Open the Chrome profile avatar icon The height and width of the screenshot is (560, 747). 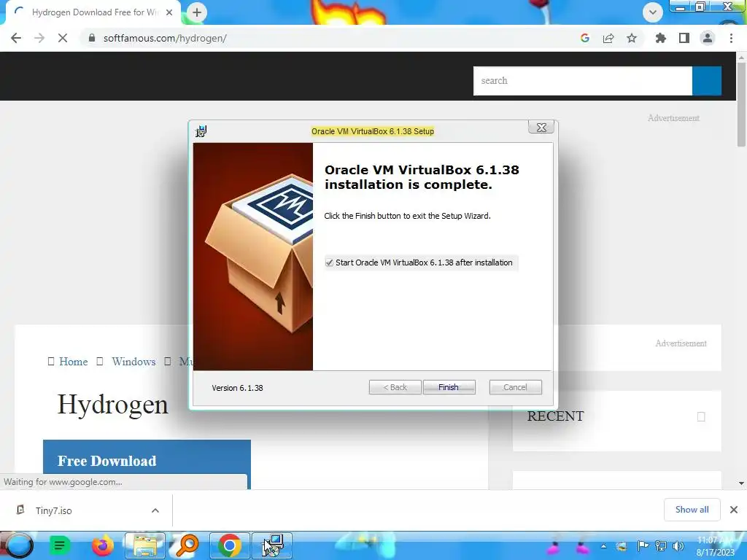point(708,38)
